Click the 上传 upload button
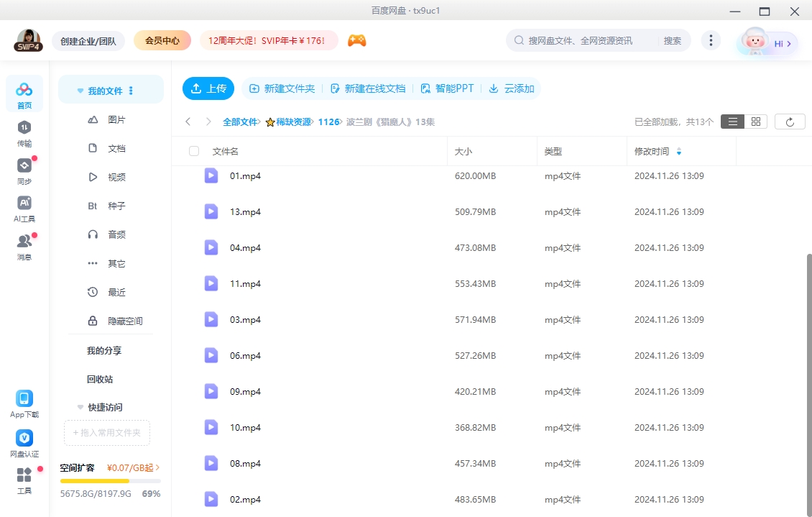Image resolution: width=812 pixels, height=517 pixels. point(208,88)
